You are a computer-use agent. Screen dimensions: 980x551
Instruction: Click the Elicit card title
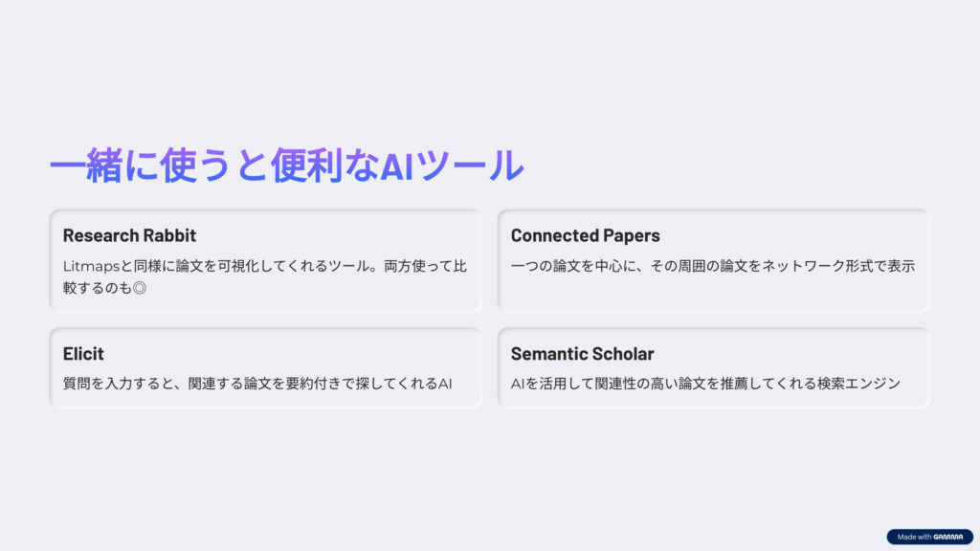pyautogui.click(x=83, y=354)
